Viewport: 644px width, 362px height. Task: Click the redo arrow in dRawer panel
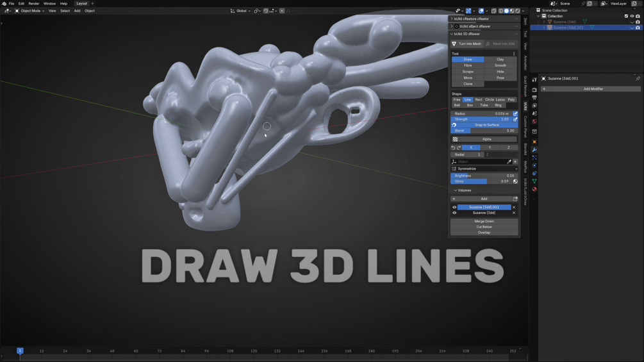[x=459, y=148]
